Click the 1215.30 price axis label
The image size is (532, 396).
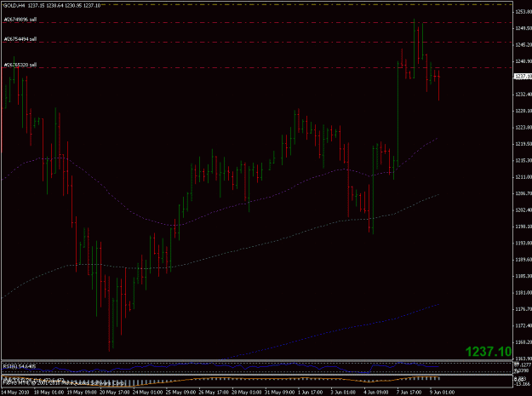click(523, 160)
